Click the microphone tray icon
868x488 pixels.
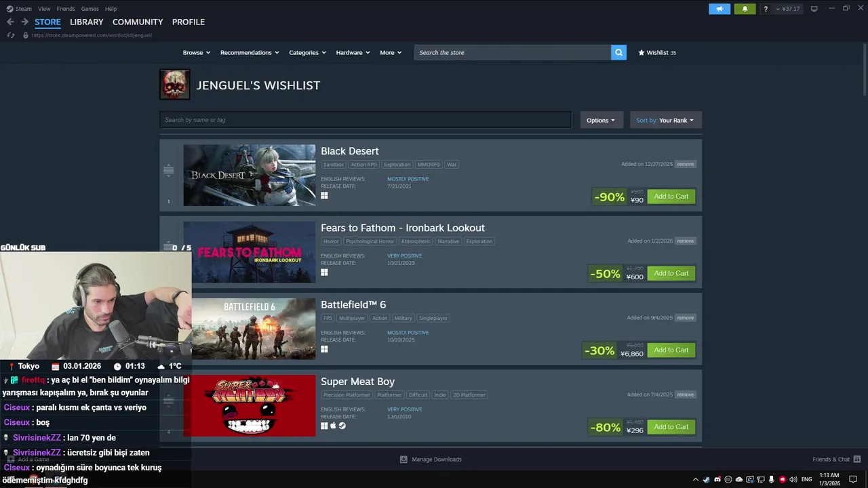(x=771, y=479)
